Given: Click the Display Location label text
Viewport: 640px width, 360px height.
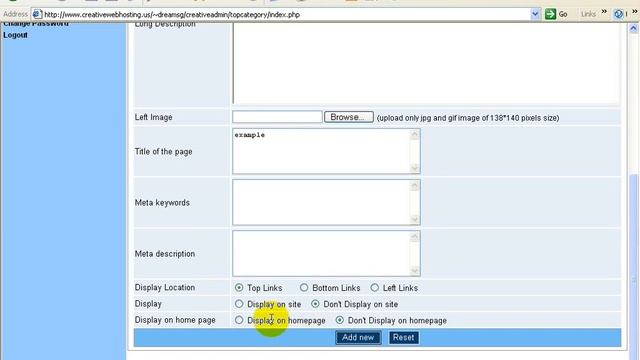Looking at the screenshot, I should pos(164,288).
